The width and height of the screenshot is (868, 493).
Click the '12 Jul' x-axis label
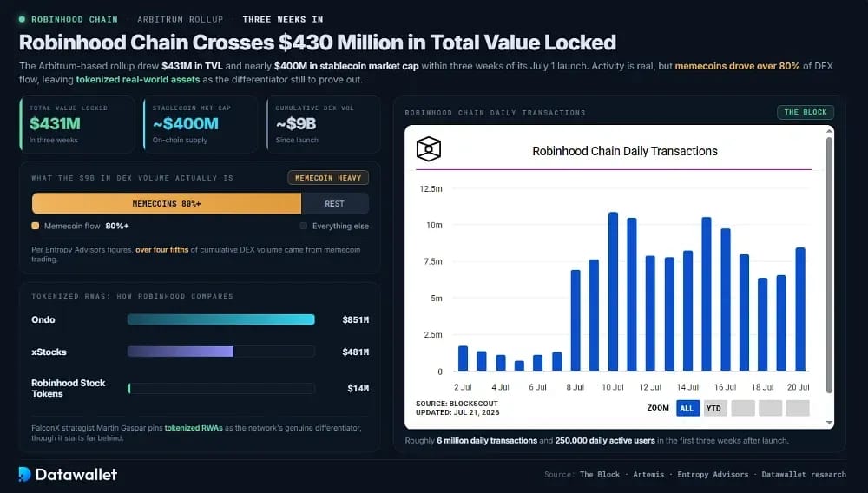(650, 387)
